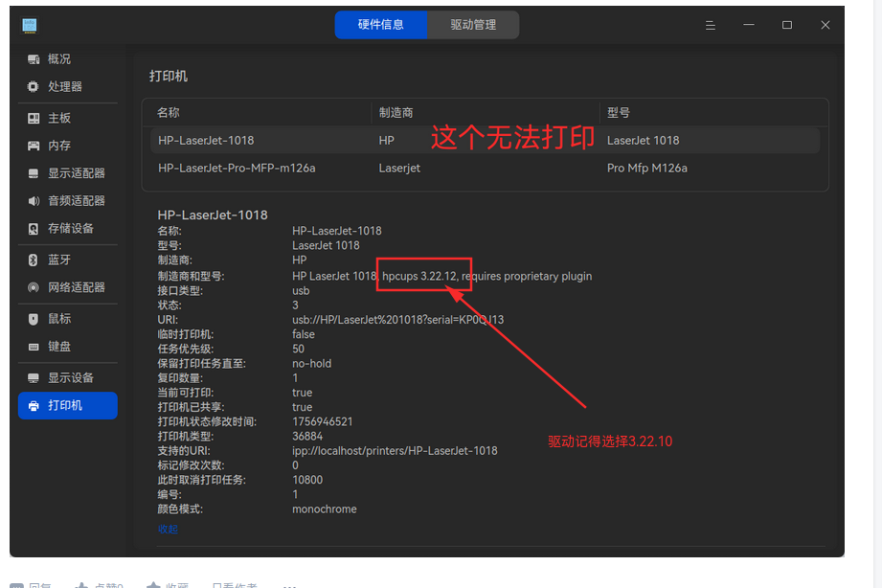Click the 10800 cancel job value
The height and width of the screenshot is (588, 882).
[x=307, y=480]
